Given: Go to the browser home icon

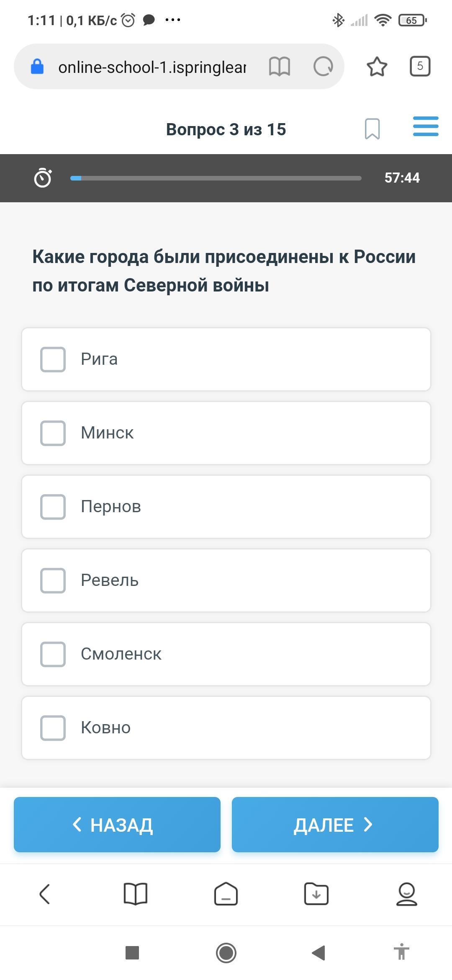Looking at the screenshot, I should click(x=226, y=894).
